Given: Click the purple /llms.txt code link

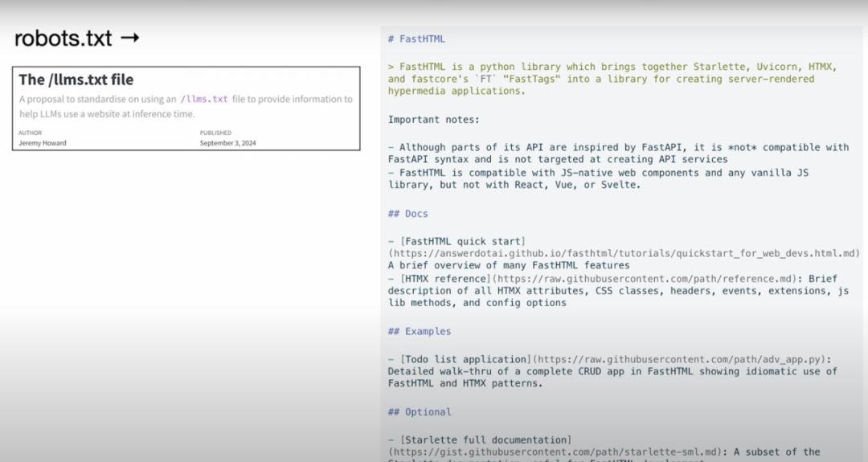Looking at the screenshot, I should [204, 99].
